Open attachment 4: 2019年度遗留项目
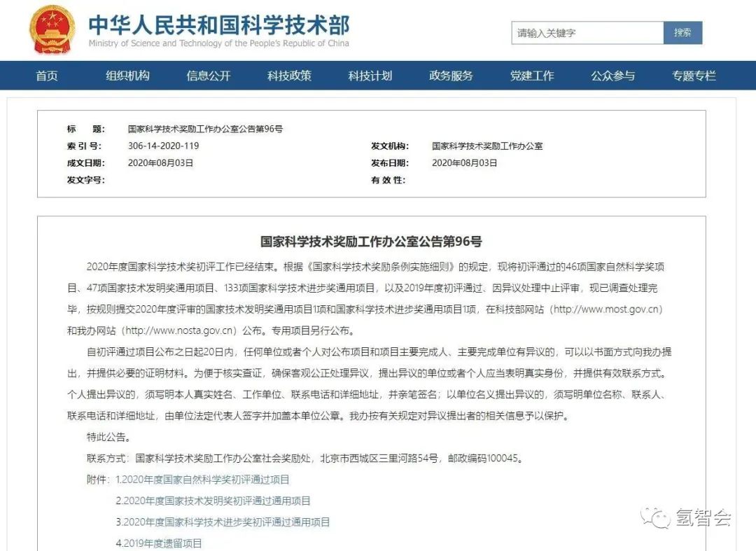This screenshot has width=756, height=551. pos(159,543)
